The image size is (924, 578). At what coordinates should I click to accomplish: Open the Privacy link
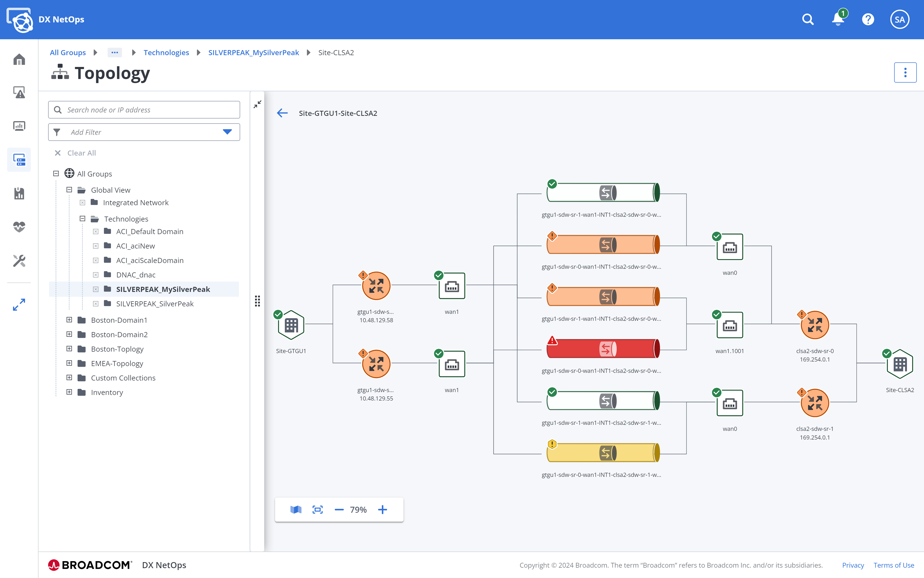[x=853, y=565]
